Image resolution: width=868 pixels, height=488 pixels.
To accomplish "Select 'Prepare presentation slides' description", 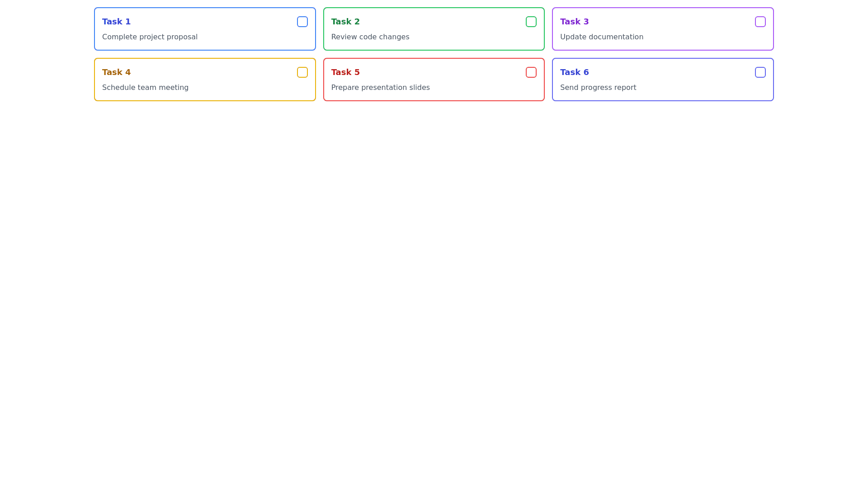I will [x=380, y=88].
